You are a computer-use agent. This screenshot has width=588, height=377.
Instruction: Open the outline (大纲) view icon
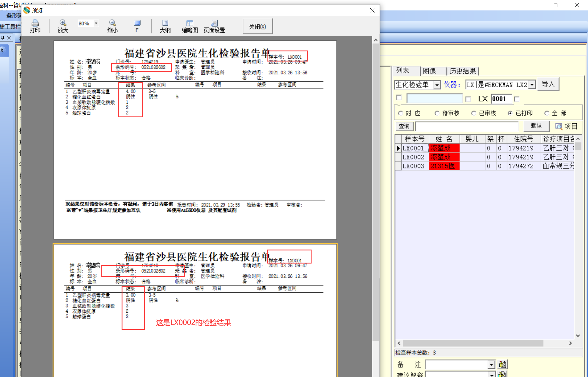point(165,23)
